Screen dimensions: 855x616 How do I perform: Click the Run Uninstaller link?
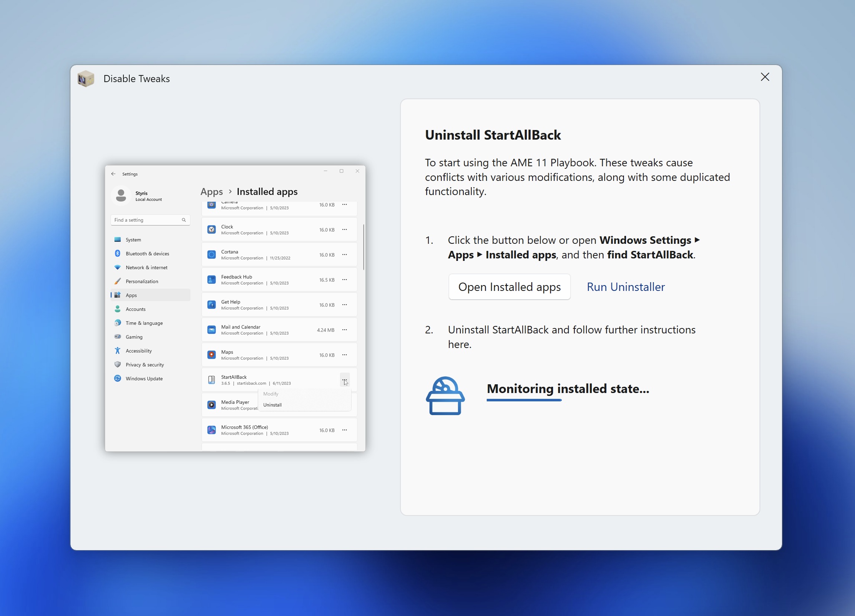coord(626,287)
